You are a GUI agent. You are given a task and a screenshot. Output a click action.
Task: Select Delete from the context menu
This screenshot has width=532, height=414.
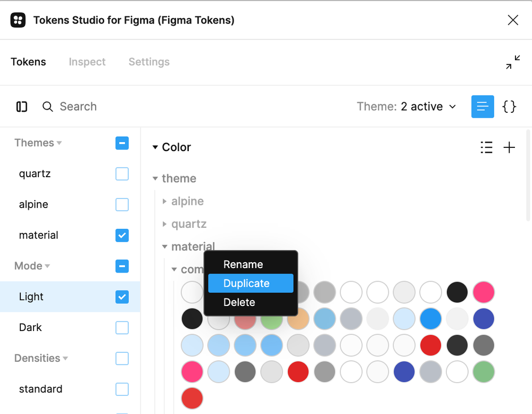pos(239,302)
